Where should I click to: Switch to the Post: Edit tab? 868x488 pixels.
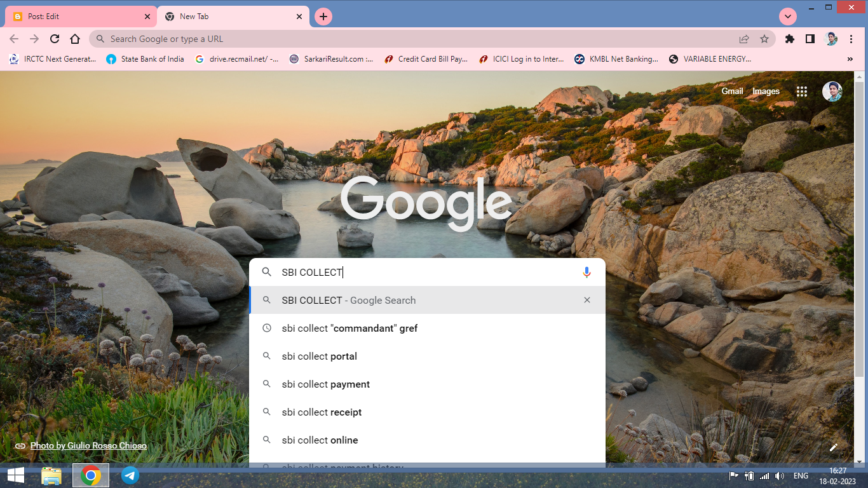click(80, 17)
